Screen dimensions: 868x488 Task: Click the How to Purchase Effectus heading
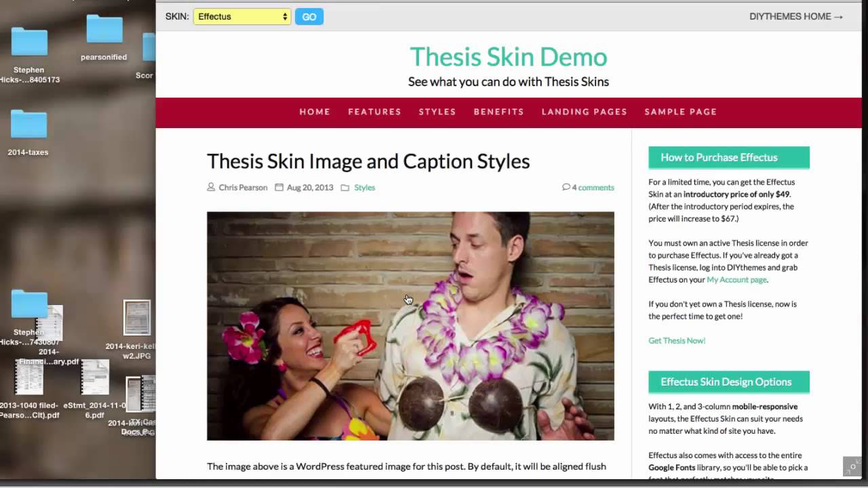[729, 157]
